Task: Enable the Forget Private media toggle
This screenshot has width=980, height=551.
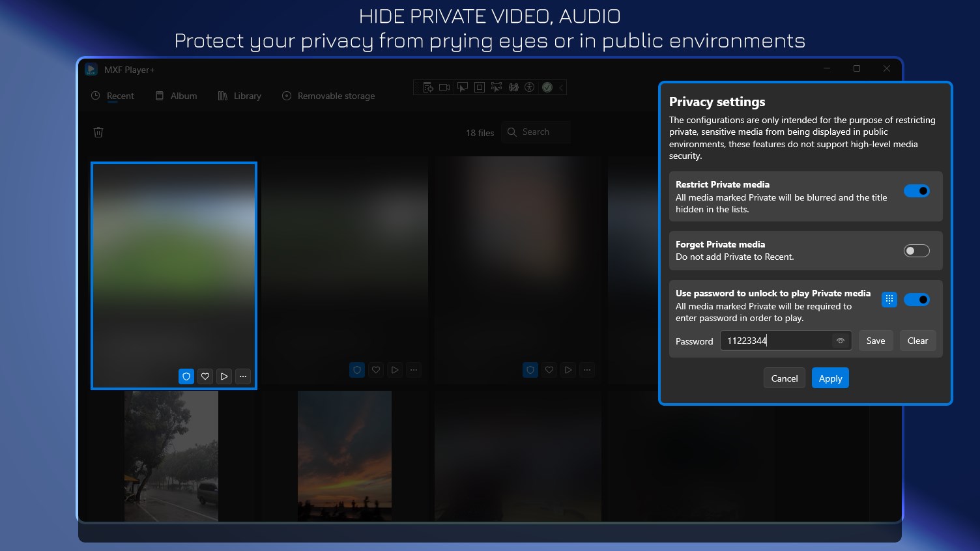Action: [916, 250]
